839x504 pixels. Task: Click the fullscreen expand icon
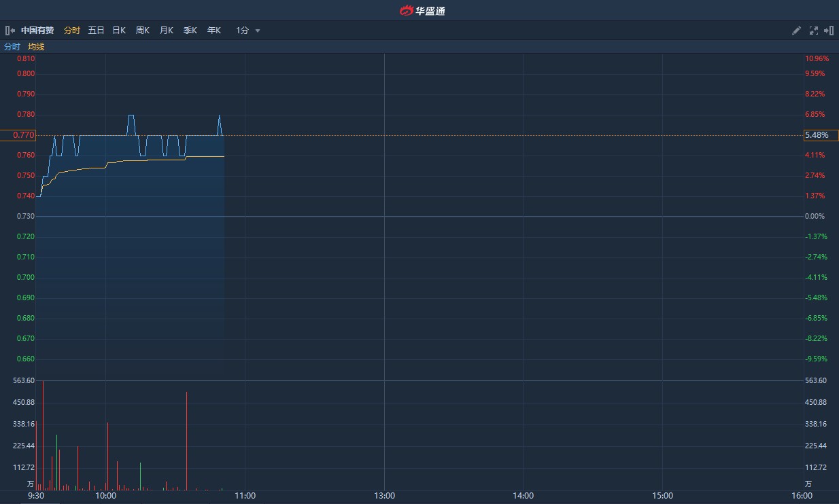tap(813, 31)
